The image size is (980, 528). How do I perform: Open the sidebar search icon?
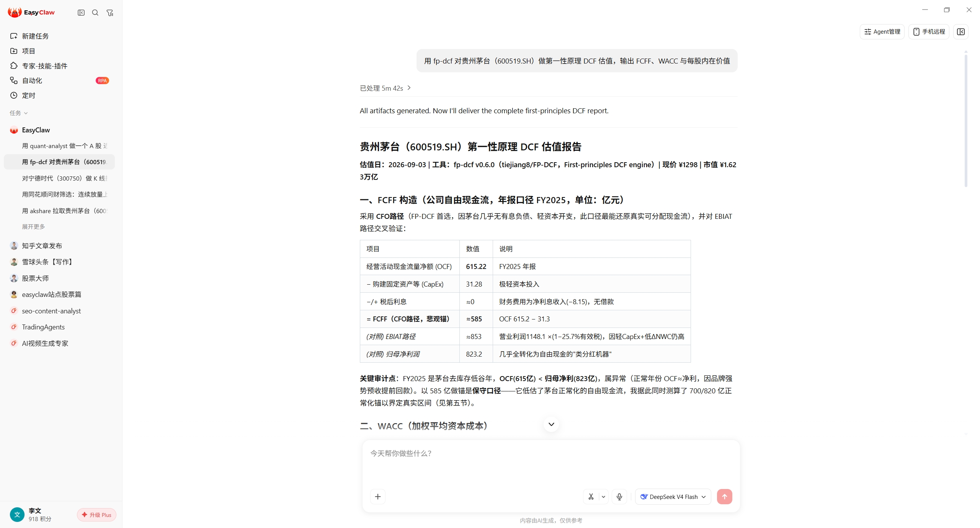[x=95, y=13]
